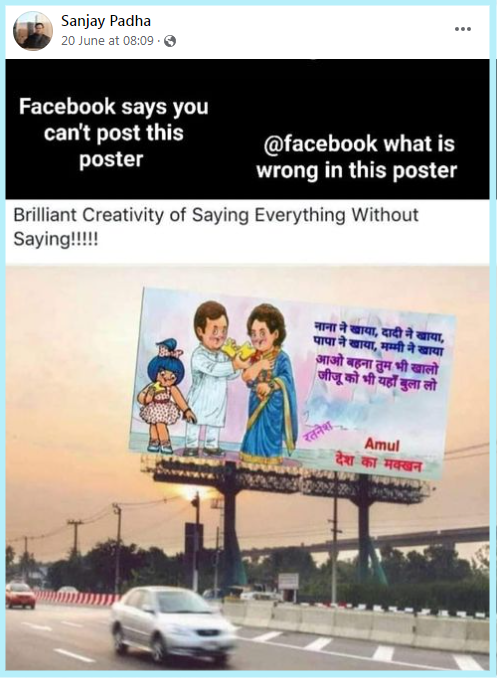
Task: Click the purple Hindi verse lines on billboard
Action: (x=377, y=373)
